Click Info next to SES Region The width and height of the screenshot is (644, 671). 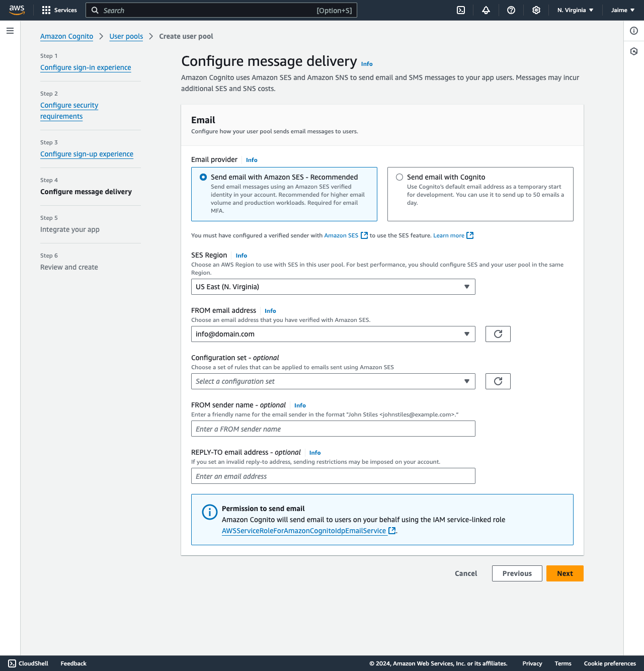(x=242, y=256)
